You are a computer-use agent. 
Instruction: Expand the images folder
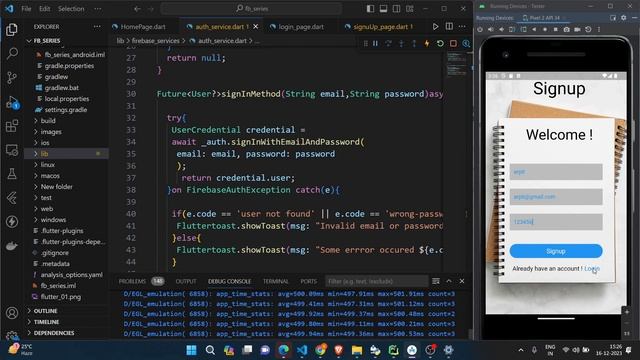51,132
